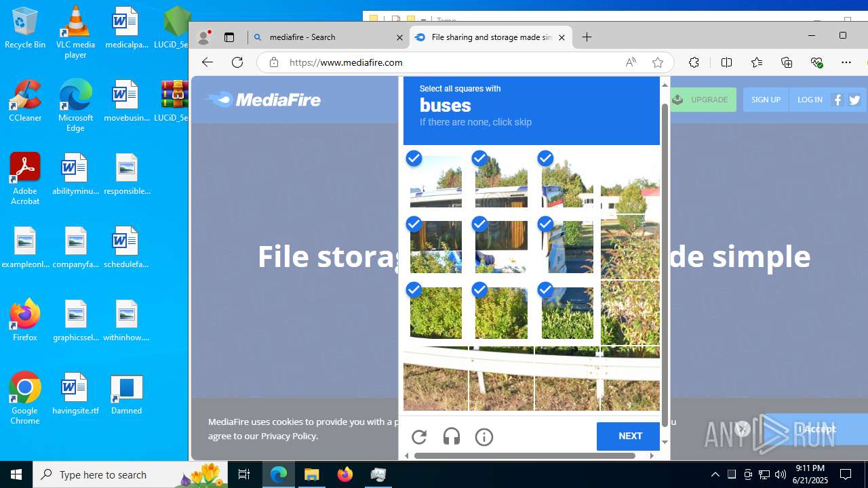This screenshot has width=868, height=488.
Task: Click the MediaFire logo
Action: click(263, 100)
